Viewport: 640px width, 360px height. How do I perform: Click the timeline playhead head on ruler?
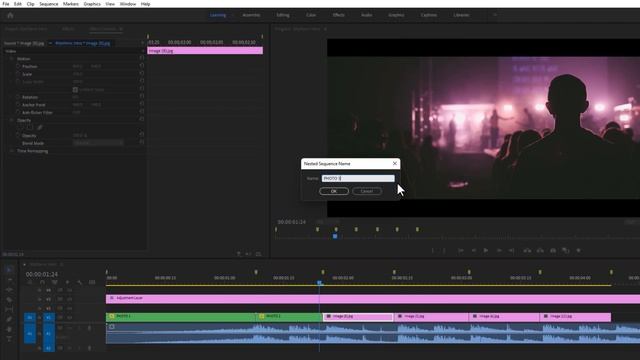[x=320, y=282]
